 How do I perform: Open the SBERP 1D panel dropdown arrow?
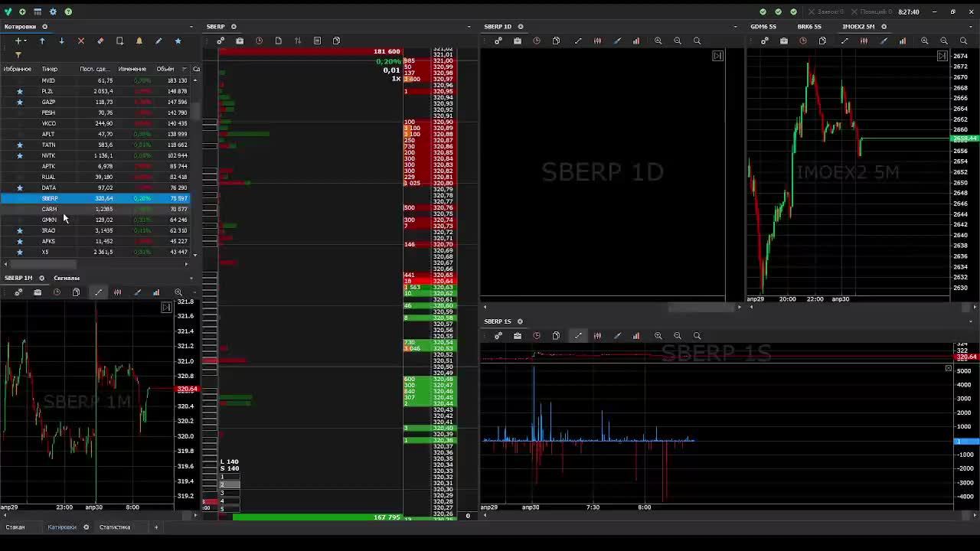(735, 27)
